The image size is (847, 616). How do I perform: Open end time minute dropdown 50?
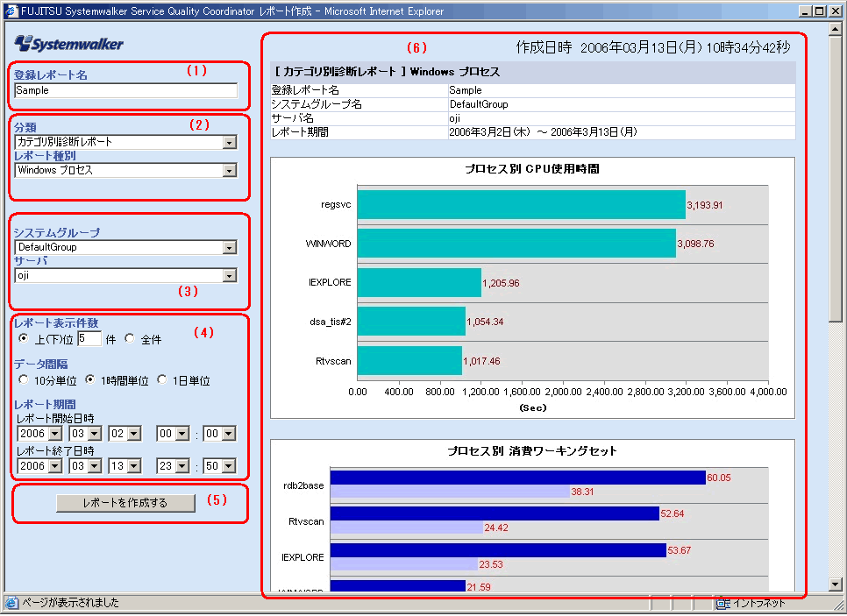pyautogui.click(x=220, y=466)
